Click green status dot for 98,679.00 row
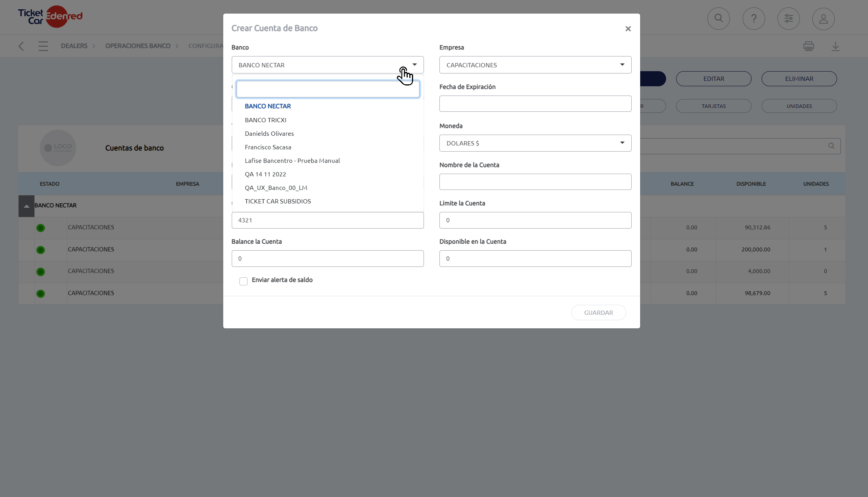 coord(41,294)
